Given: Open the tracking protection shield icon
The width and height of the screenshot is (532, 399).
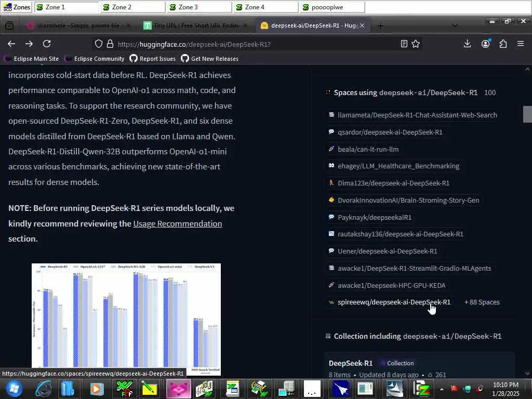Looking at the screenshot, I should (x=98, y=44).
